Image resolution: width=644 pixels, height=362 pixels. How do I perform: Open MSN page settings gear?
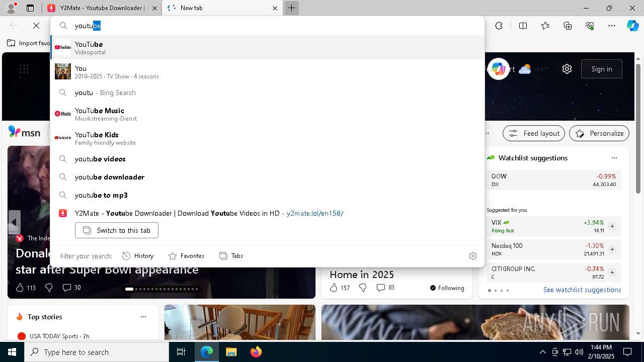click(567, 69)
